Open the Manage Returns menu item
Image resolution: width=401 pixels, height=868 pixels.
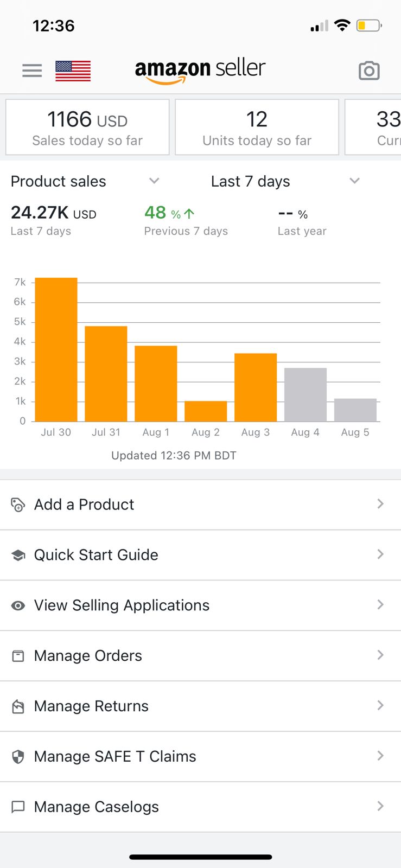pos(91,706)
